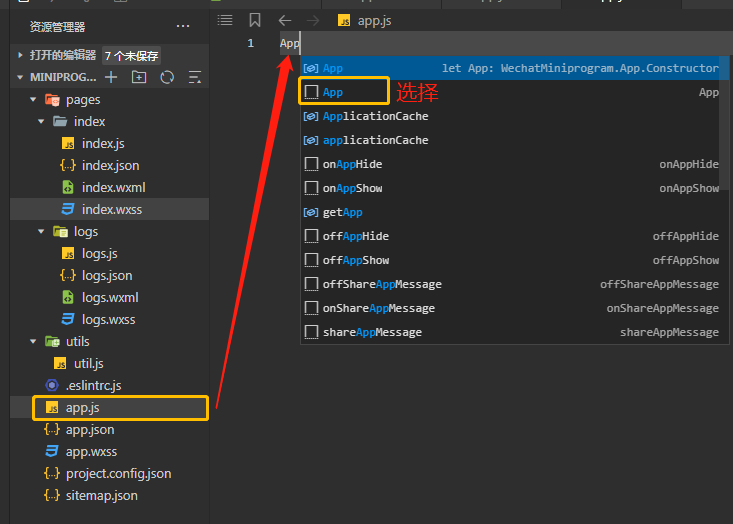Select app.js in the explorer
733x524 pixels.
[x=109, y=408]
